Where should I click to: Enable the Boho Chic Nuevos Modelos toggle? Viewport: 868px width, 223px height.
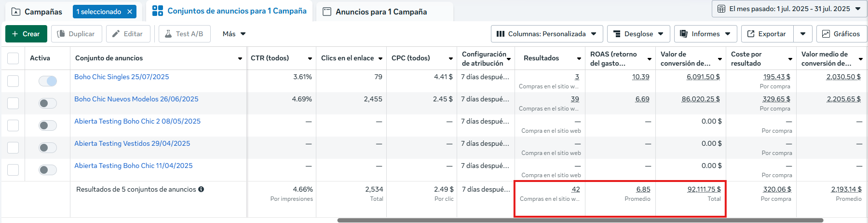48,103
